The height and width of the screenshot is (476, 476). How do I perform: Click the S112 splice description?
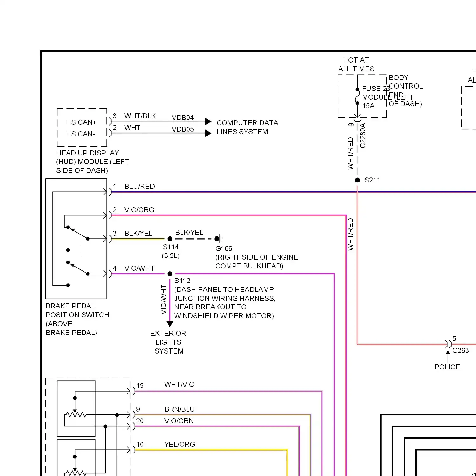pyautogui.click(x=225, y=298)
